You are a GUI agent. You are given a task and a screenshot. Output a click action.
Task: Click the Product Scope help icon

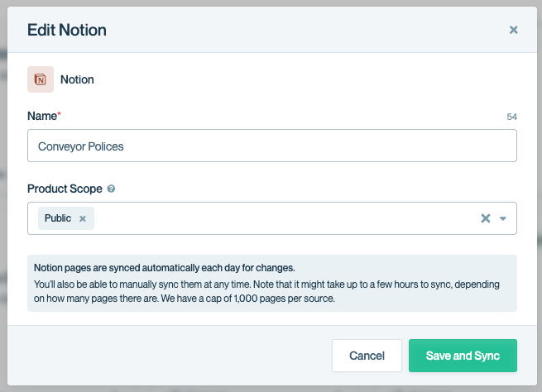(x=111, y=189)
